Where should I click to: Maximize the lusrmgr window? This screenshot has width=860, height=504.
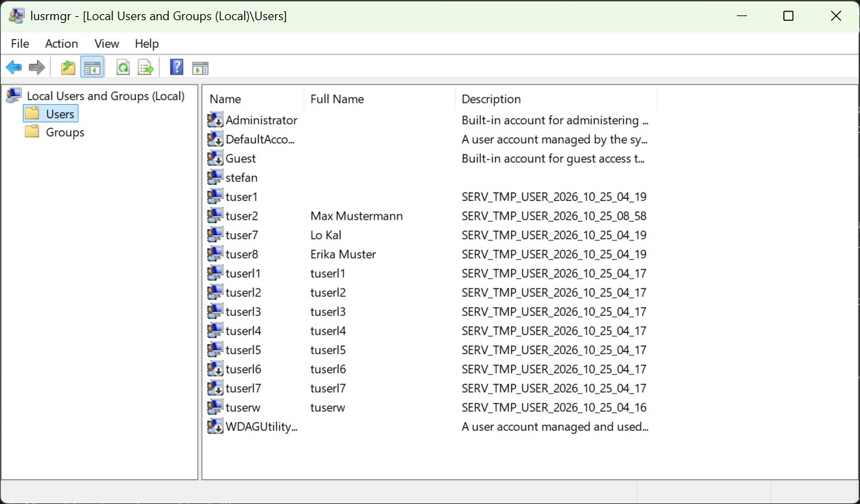click(789, 16)
